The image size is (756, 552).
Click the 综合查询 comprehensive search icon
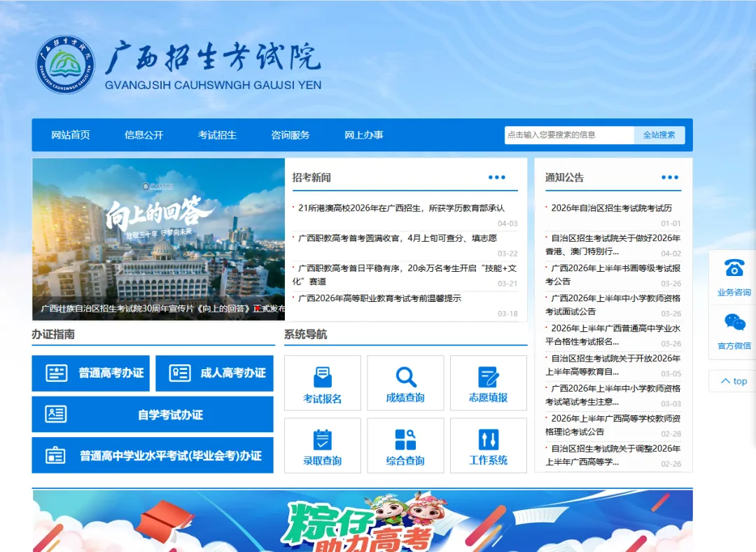405,440
